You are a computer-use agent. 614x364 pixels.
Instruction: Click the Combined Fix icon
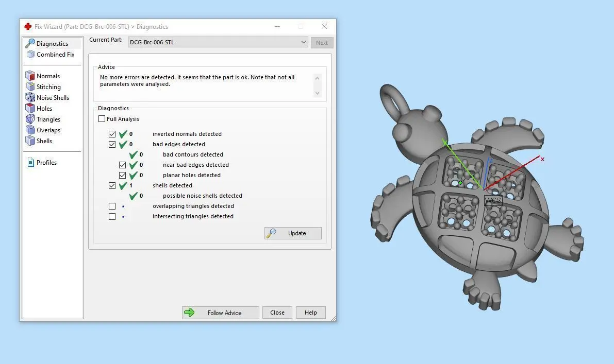(x=30, y=55)
